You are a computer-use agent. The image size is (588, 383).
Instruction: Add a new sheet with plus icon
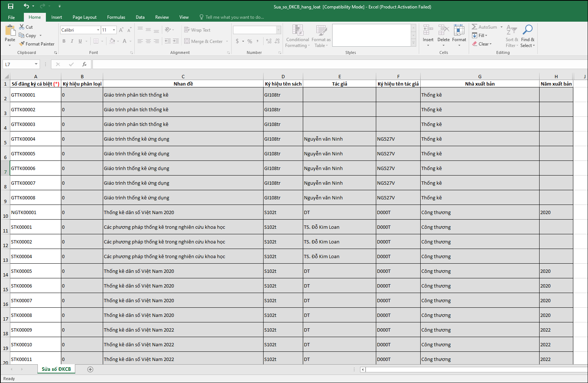(90, 369)
